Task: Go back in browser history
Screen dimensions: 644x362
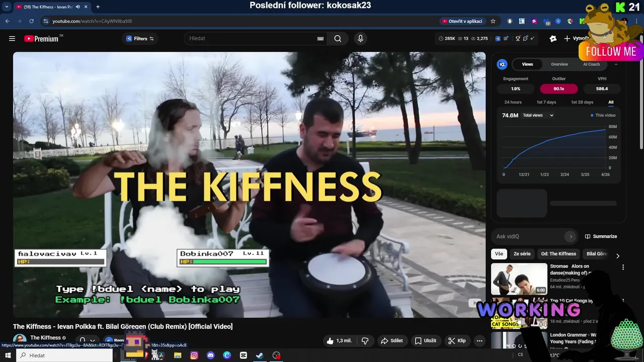Action: point(7,21)
